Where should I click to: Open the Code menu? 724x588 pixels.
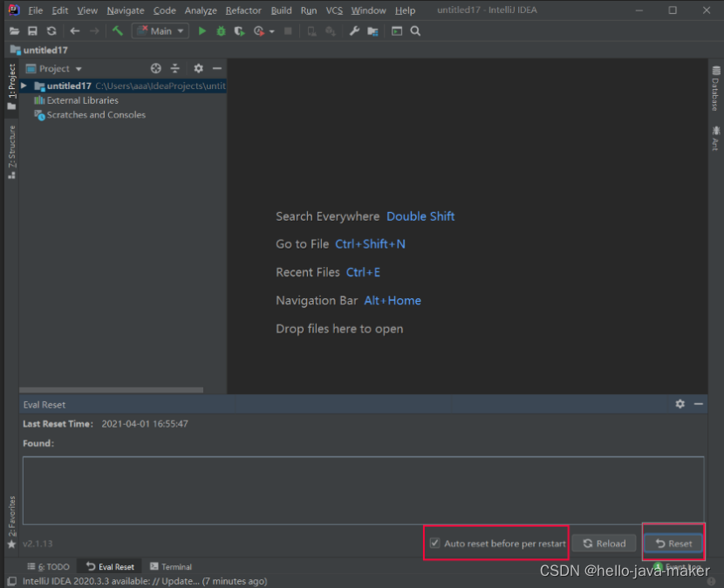[164, 10]
